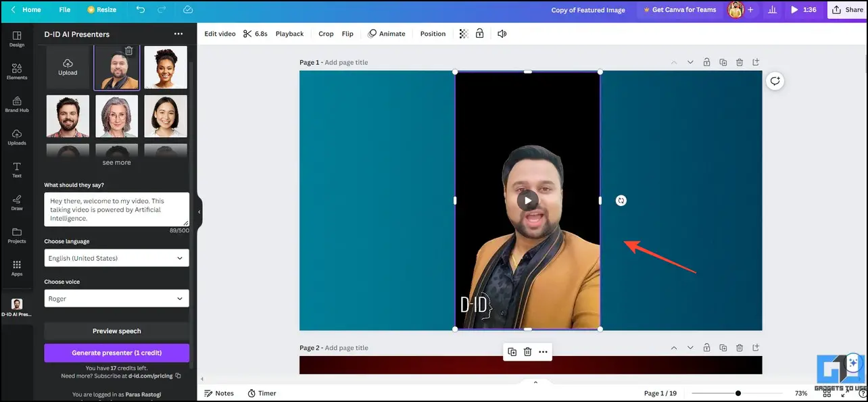
Task: Open more options on the floating toolbar
Action: click(543, 352)
